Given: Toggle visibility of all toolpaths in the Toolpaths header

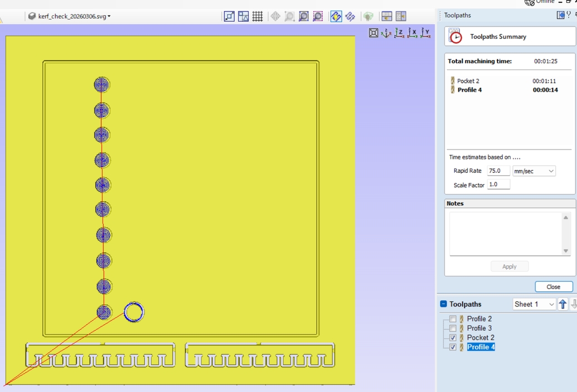Looking at the screenshot, I should (x=443, y=304).
